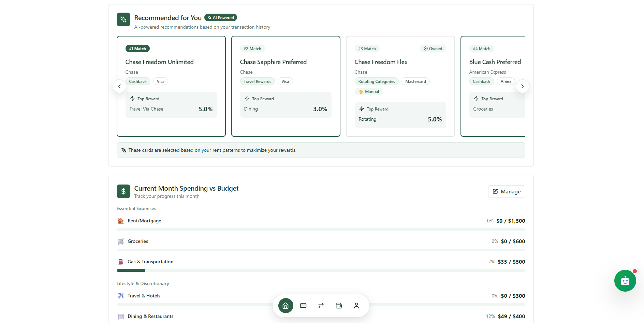Click the Mastercard tag
Image resolution: width=644 pixels, height=323 pixels.
point(415,81)
